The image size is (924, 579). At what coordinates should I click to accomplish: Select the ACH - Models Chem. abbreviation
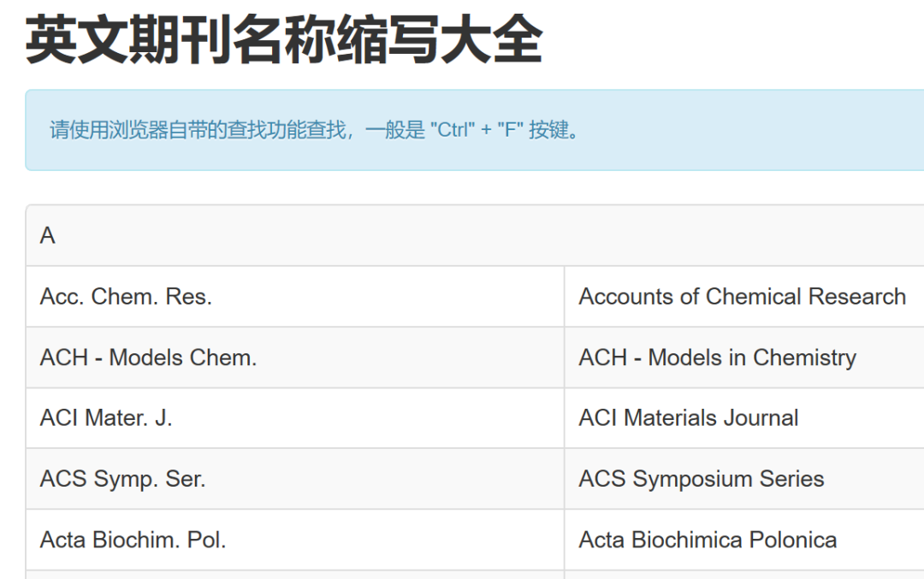[148, 357]
